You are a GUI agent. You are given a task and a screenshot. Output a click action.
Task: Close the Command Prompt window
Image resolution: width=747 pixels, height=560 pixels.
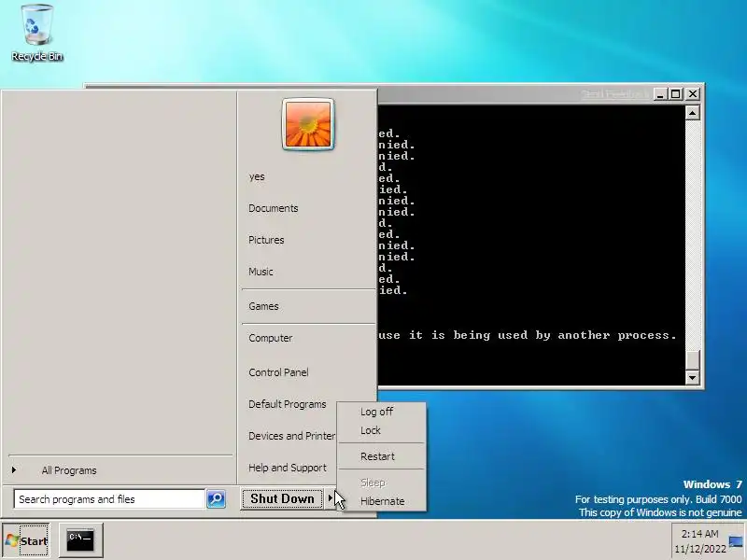click(693, 94)
